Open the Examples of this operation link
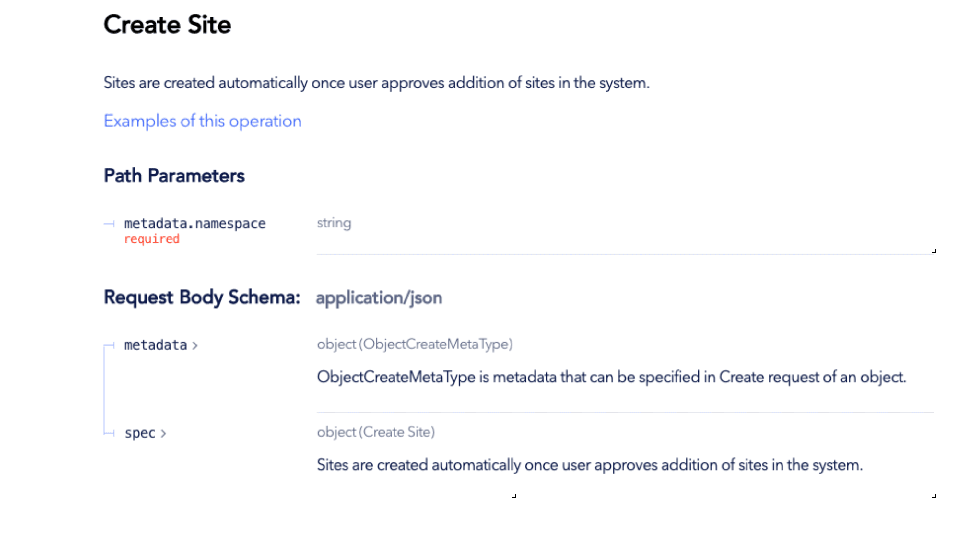The width and height of the screenshot is (953, 560). pyautogui.click(x=202, y=121)
